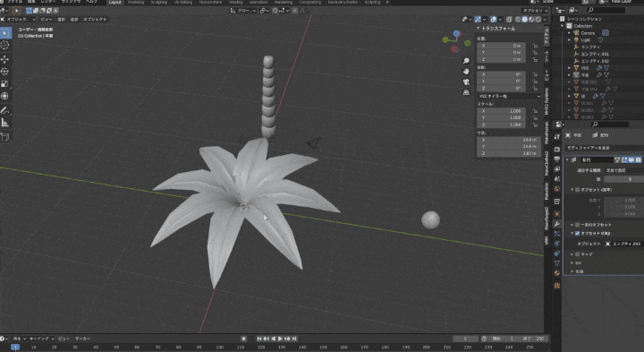Switch to the Sculpting workspace tab
Screen dimensions: 644x352
pyautogui.click(x=159, y=3)
